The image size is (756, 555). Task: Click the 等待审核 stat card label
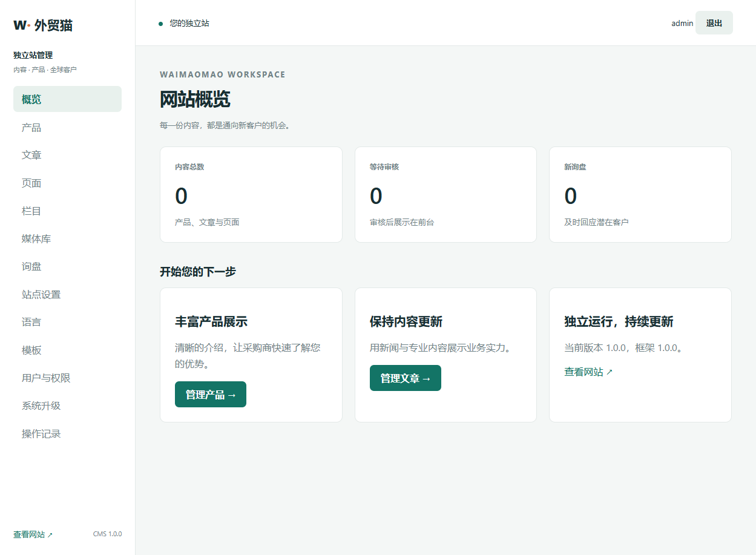[x=384, y=167]
